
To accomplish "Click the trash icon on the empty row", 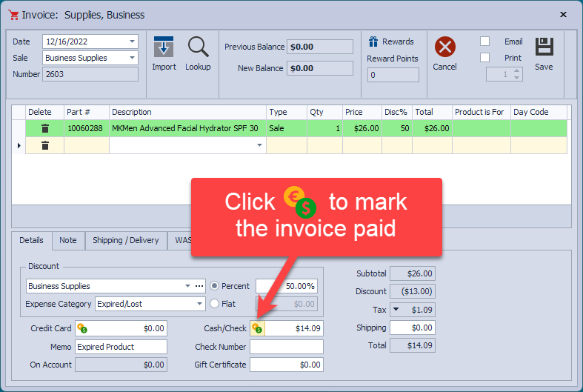I will (x=45, y=145).
